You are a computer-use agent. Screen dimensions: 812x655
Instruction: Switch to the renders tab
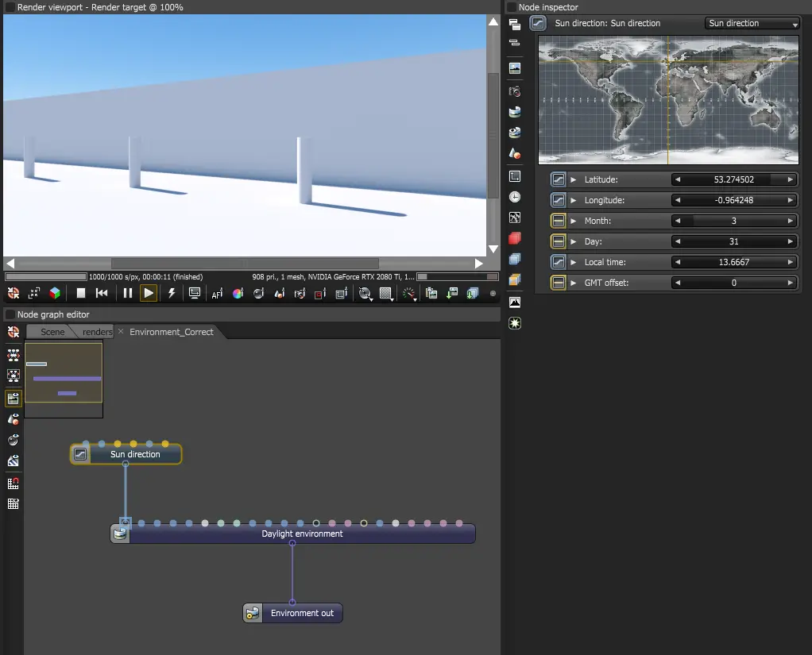click(x=97, y=332)
